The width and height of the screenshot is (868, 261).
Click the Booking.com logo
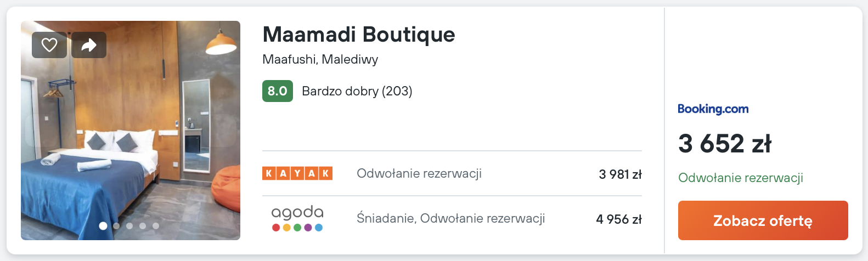click(x=713, y=109)
